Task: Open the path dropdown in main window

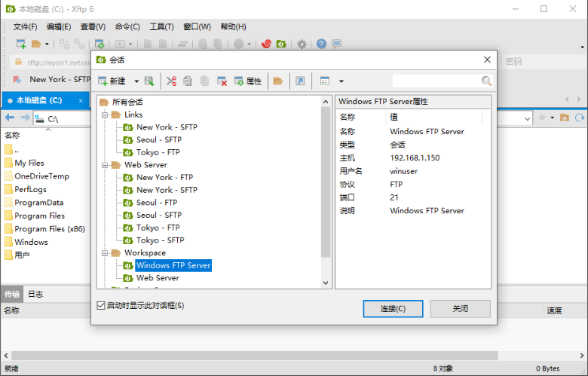Action: click(527, 119)
